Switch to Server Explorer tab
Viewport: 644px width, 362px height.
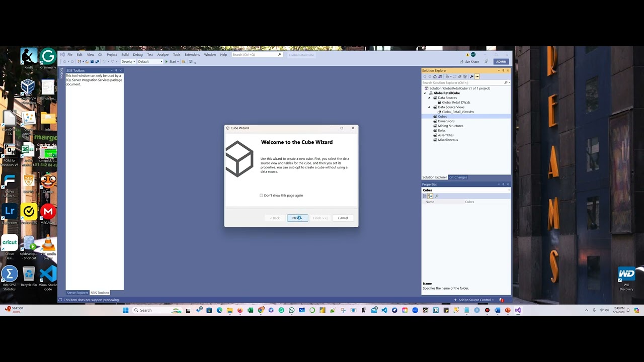pyautogui.click(x=77, y=293)
